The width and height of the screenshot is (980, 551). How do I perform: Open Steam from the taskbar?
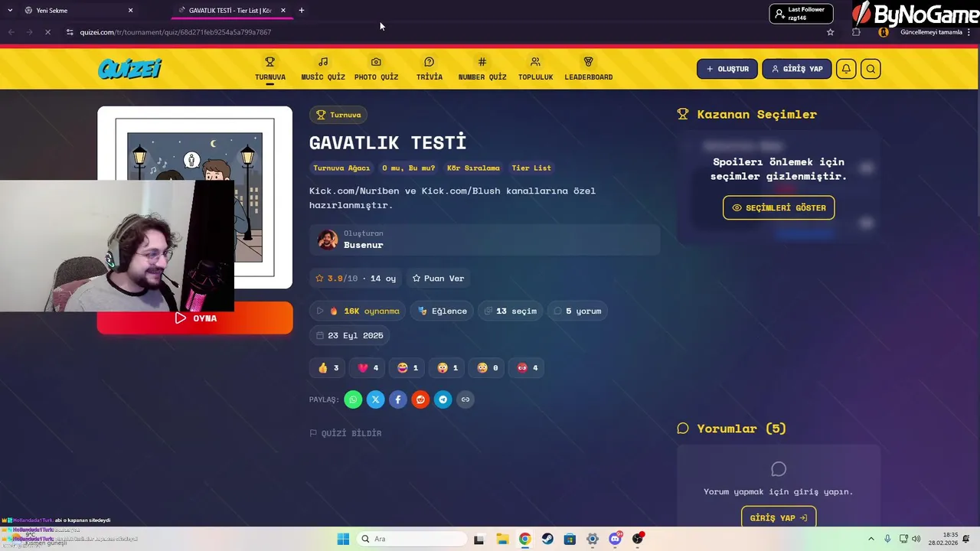click(547, 540)
